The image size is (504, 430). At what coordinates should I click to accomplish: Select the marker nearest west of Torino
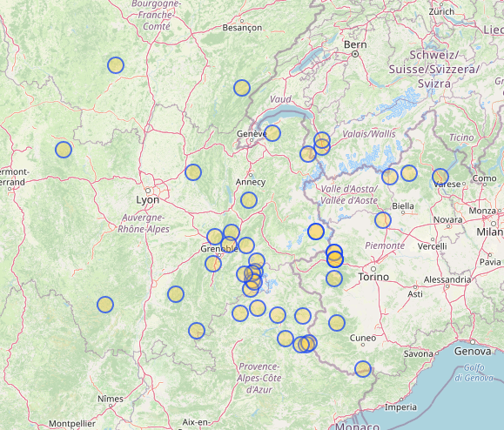[334, 279]
